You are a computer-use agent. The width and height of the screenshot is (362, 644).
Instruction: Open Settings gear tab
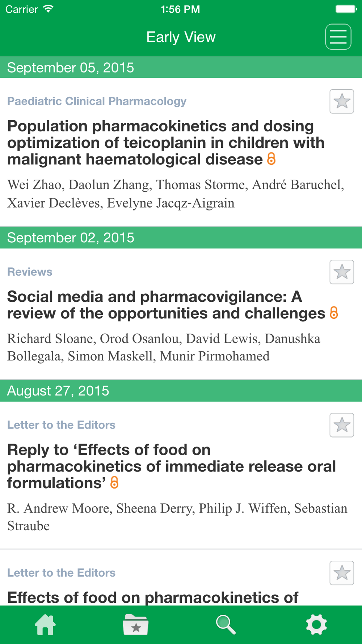[316, 625]
